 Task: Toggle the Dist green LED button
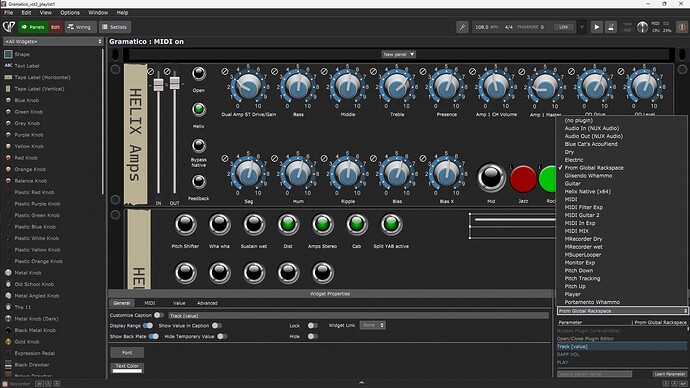pyautogui.click(x=288, y=224)
